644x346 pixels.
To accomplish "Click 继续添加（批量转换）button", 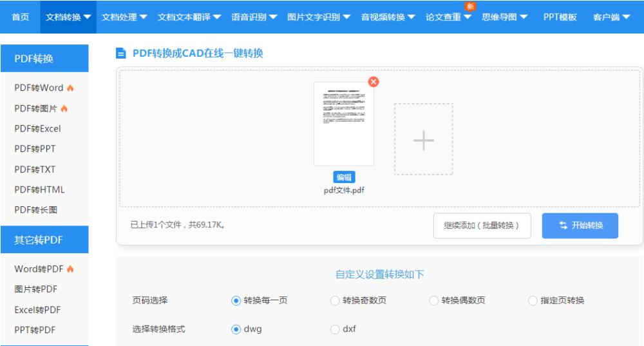I will pyautogui.click(x=482, y=226).
